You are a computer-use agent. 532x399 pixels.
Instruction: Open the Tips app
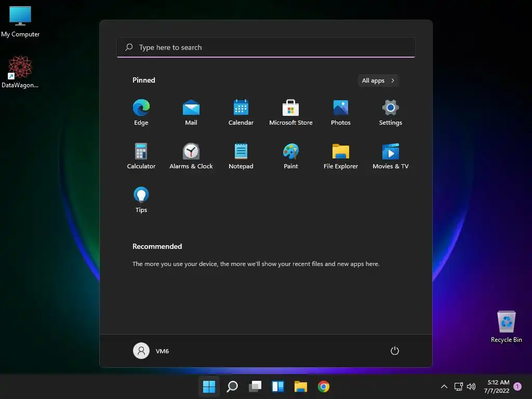click(x=141, y=200)
